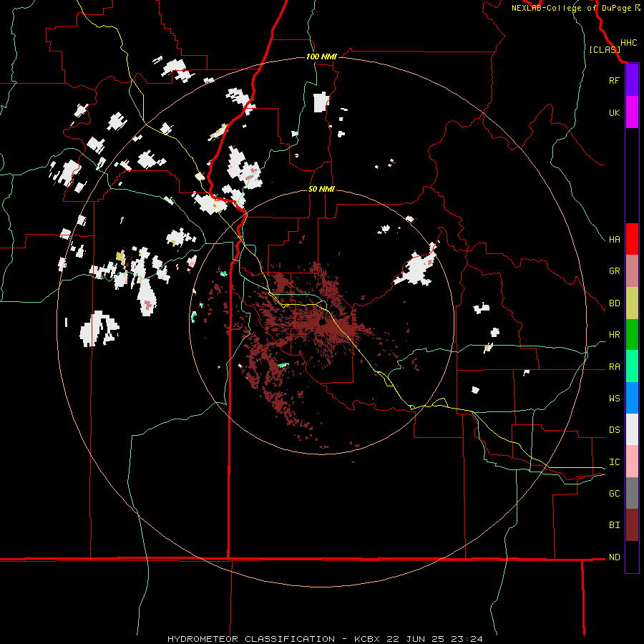Click the HYDROMETEOR CLASSIFICATION title text
Image resolution: width=644 pixels, height=644 pixels.
click(251, 639)
